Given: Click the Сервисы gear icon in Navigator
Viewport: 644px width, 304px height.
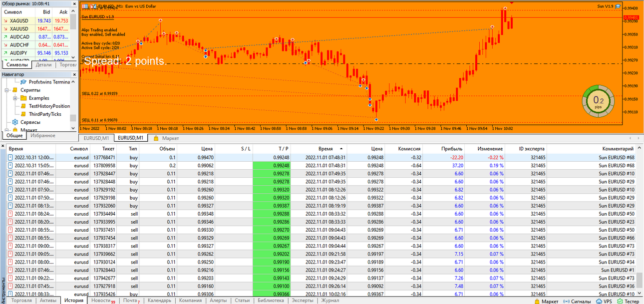Looking at the screenshot, I should [x=15, y=122].
